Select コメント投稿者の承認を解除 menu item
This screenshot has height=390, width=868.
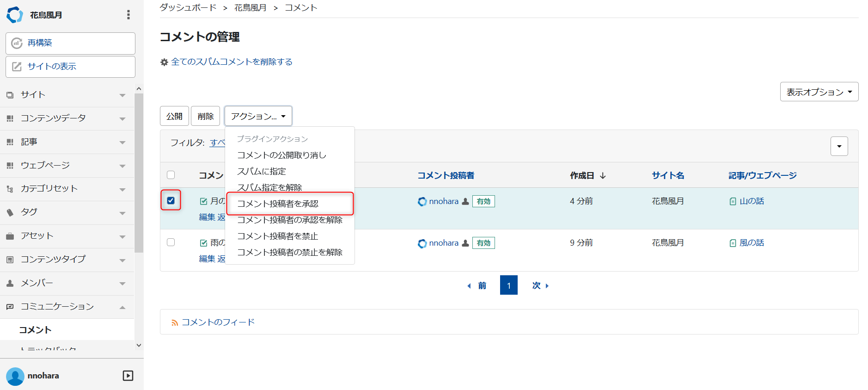(x=290, y=220)
